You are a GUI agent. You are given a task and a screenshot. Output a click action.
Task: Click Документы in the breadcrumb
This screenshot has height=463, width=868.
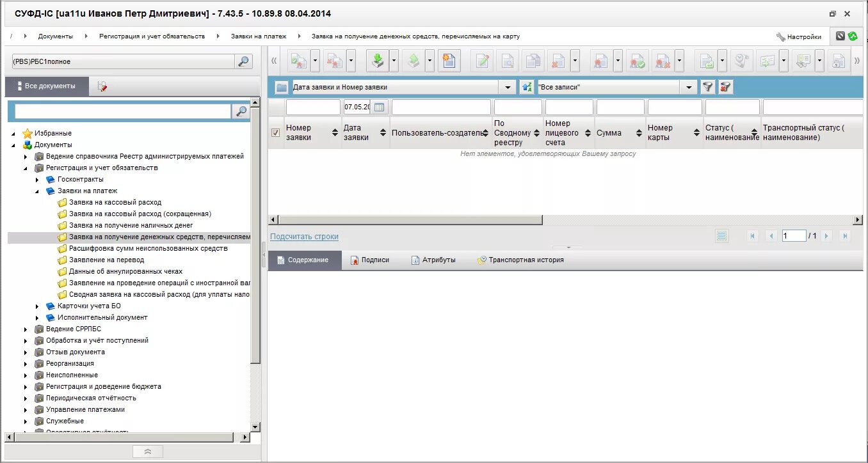[56, 36]
